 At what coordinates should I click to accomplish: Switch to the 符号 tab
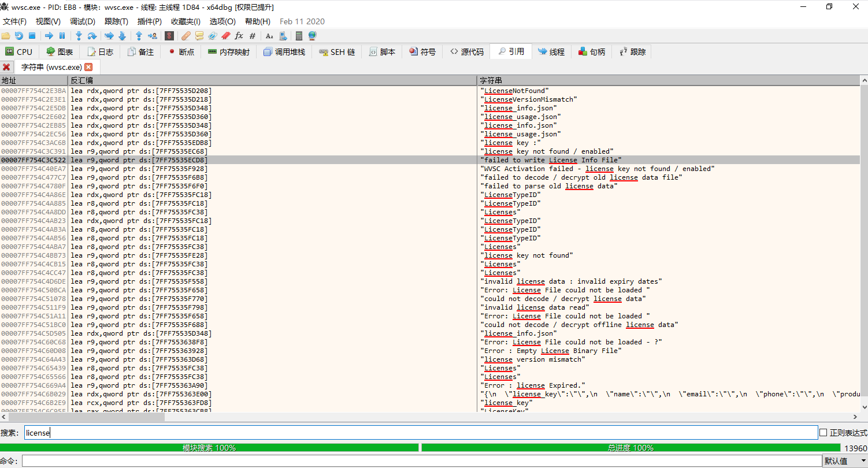coord(422,51)
